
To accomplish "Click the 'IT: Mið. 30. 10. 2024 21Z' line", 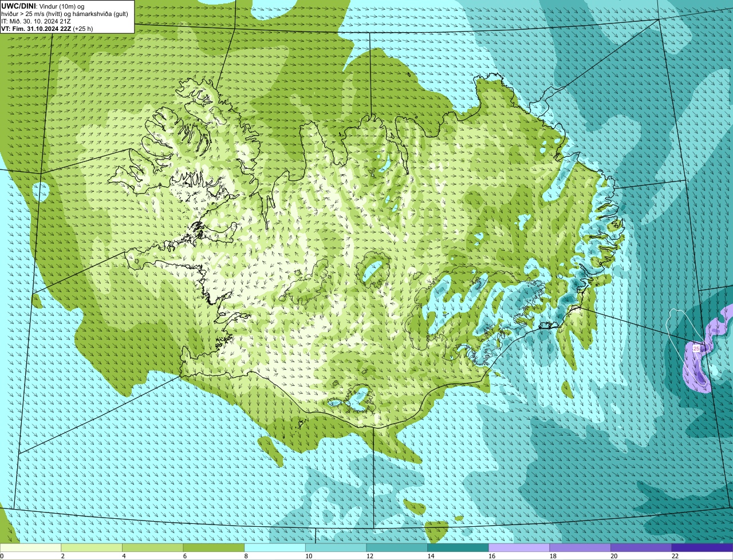I will click(x=36, y=21).
